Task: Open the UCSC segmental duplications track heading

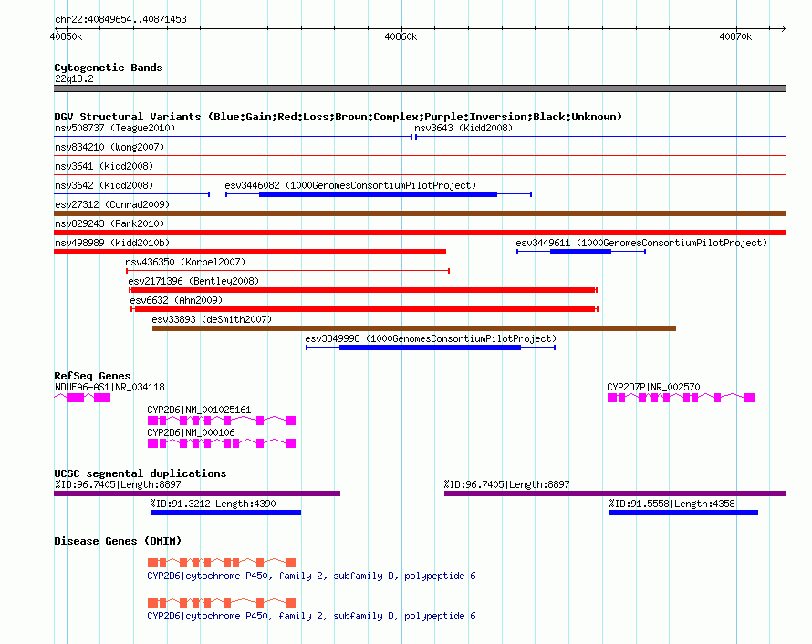Action: pos(141,473)
